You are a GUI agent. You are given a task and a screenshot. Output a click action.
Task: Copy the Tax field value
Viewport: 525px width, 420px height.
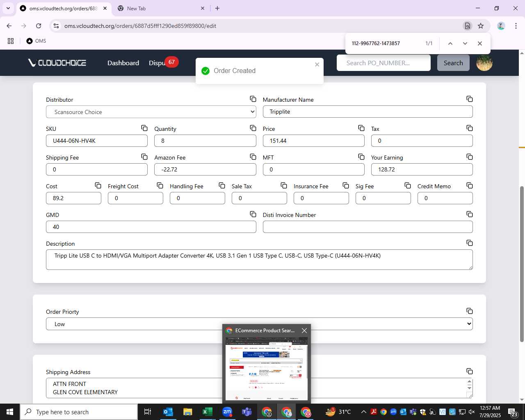pos(470,128)
